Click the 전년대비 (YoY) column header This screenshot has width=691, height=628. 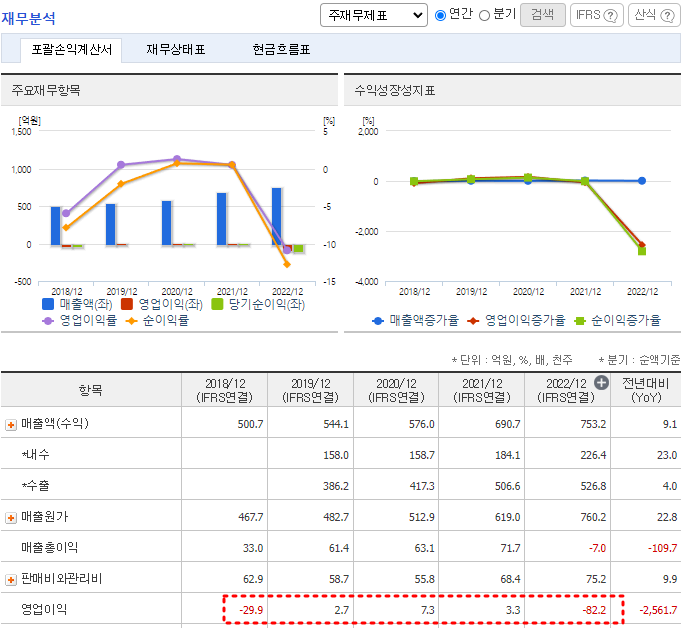(646, 390)
